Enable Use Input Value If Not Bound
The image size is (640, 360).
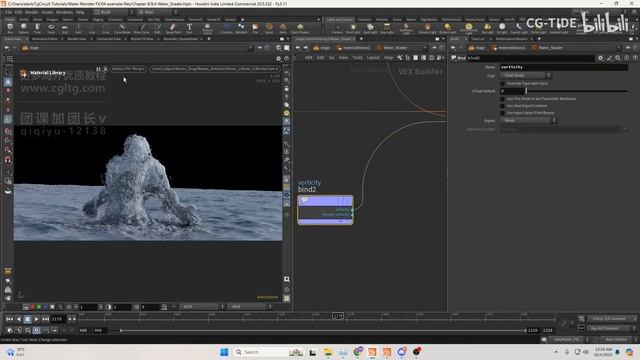[503, 113]
